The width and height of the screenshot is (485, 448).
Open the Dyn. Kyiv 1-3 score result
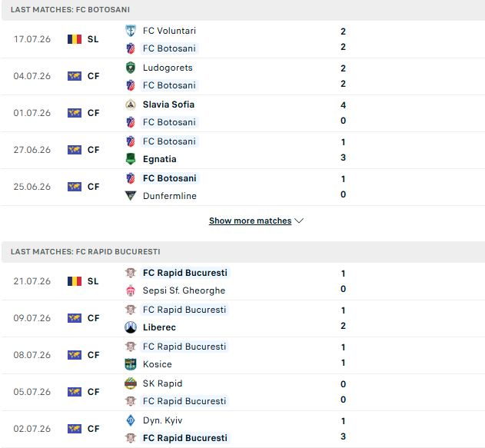[343, 429]
